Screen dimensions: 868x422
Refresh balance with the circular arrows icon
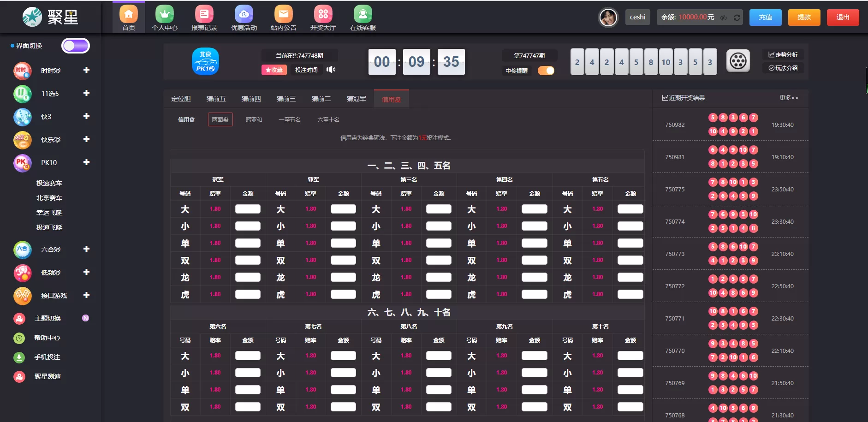pos(737,18)
